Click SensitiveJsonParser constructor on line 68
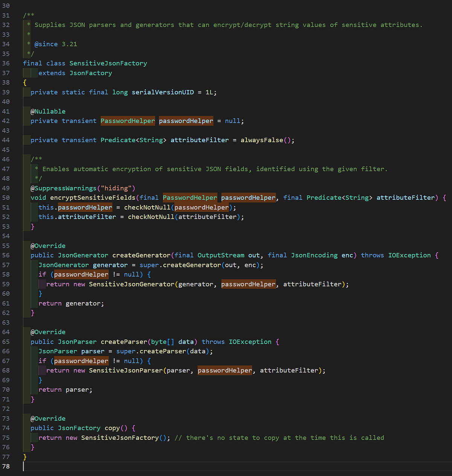The image size is (452, 476). (126, 370)
